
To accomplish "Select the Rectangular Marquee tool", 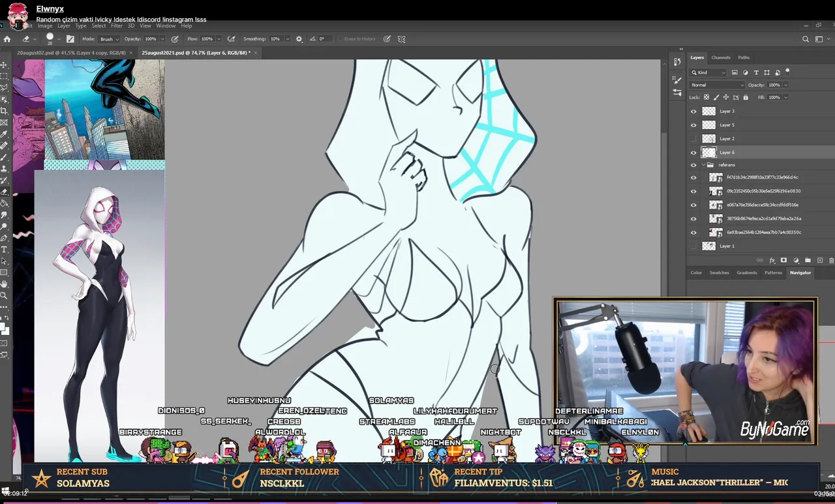I will point(4,76).
